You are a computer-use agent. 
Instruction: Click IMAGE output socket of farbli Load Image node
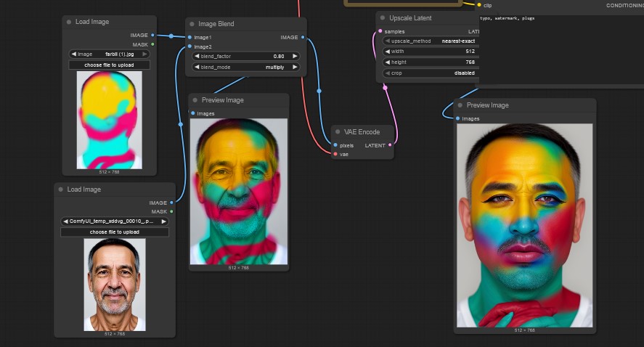[152, 36]
